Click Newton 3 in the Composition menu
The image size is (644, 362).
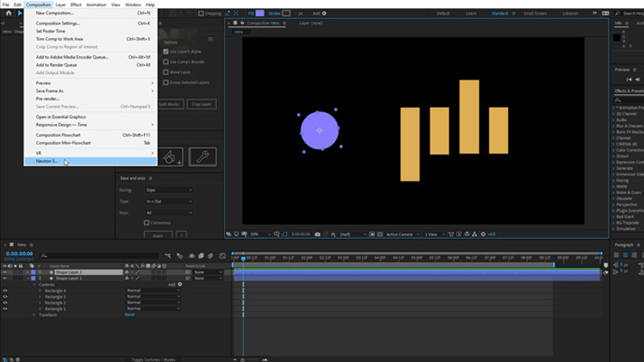click(x=48, y=161)
